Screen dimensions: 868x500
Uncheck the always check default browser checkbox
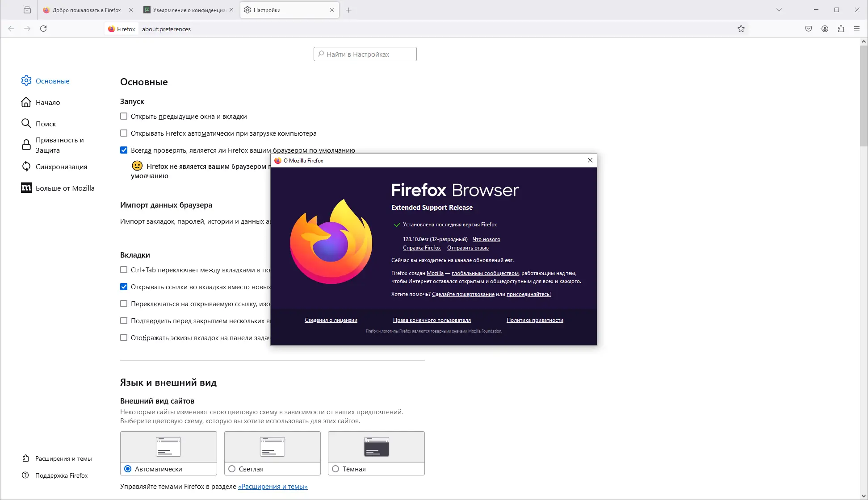pyautogui.click(x=124, y=150)
